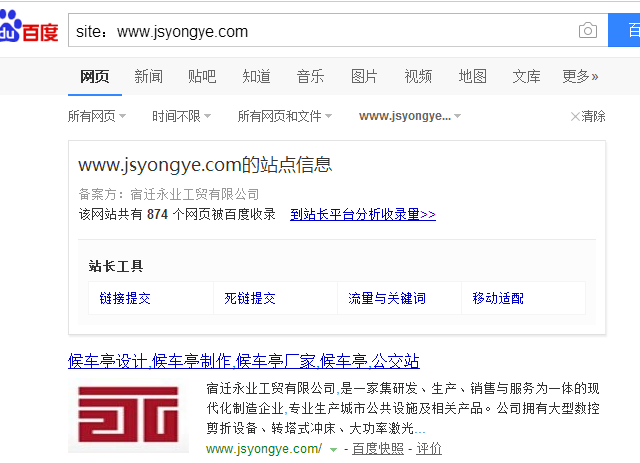
Task: Switch to the 音乐 tab
Action: (310, 76)
